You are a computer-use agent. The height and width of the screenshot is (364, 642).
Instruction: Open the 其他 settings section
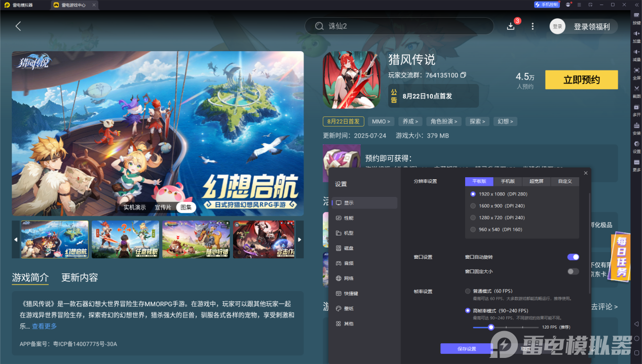(x=364, y=323)
